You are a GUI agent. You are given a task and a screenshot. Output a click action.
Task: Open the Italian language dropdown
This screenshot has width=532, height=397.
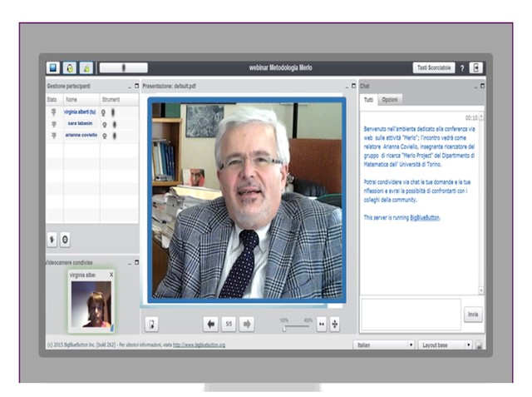(x=384, y=345)
